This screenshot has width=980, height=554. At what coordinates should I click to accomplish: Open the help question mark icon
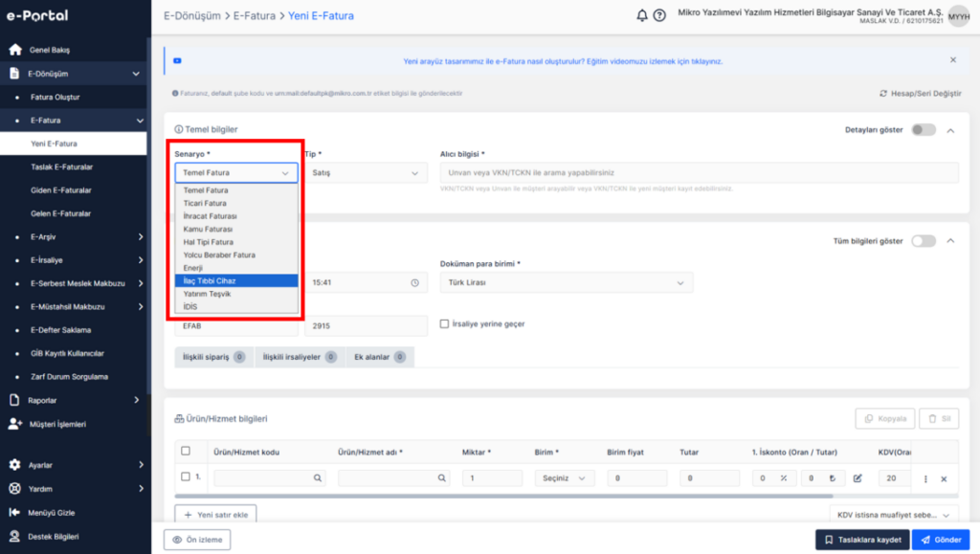[659, 15]
